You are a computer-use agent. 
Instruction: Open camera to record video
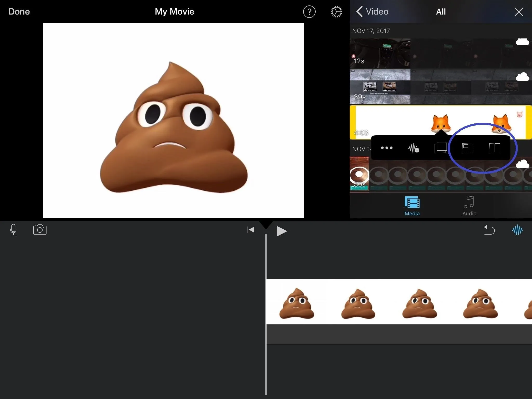[40, 230]
